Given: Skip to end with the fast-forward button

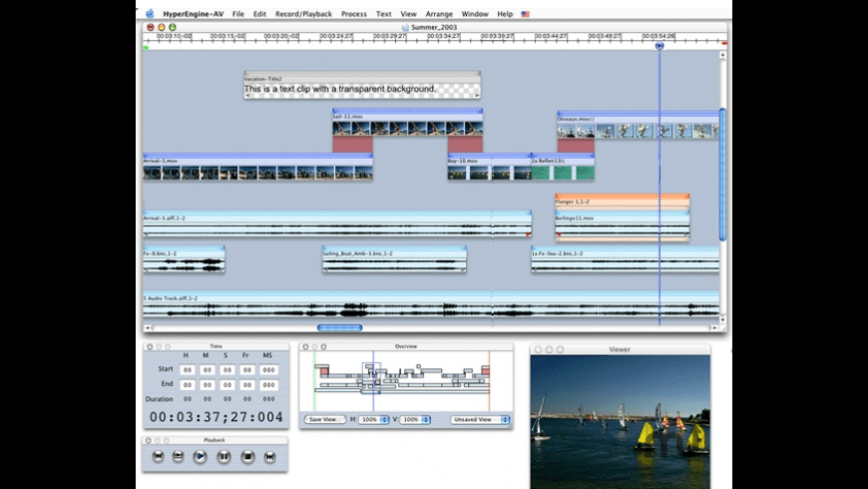Looking at the screenshot, I should (x=269, y=456).
